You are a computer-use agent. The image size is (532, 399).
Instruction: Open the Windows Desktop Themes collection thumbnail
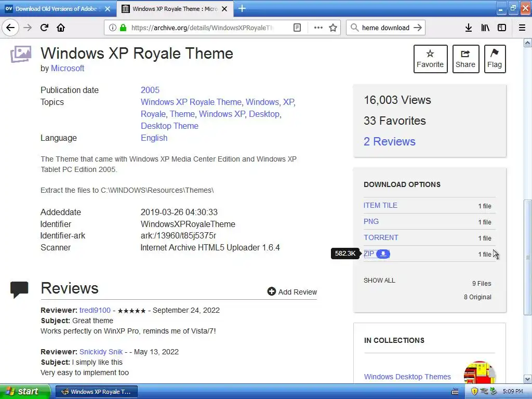pos(480,373)
